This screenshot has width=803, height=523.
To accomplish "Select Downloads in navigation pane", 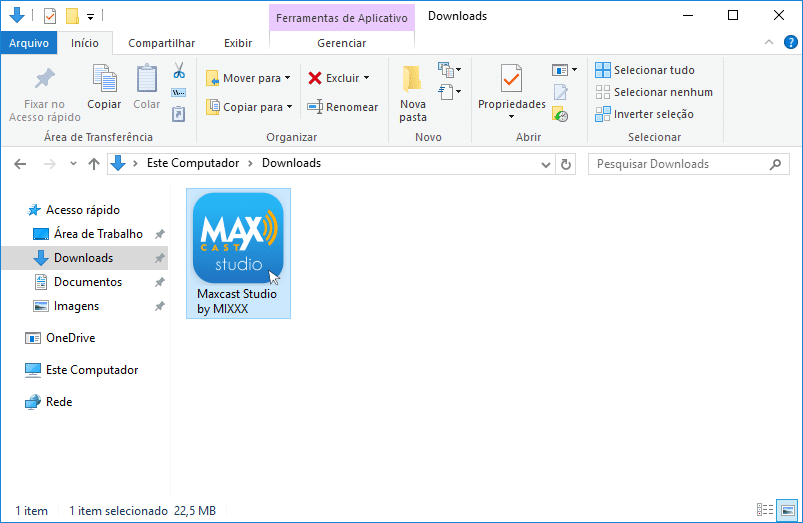I will pyautogui.click(x=83, y=258).
